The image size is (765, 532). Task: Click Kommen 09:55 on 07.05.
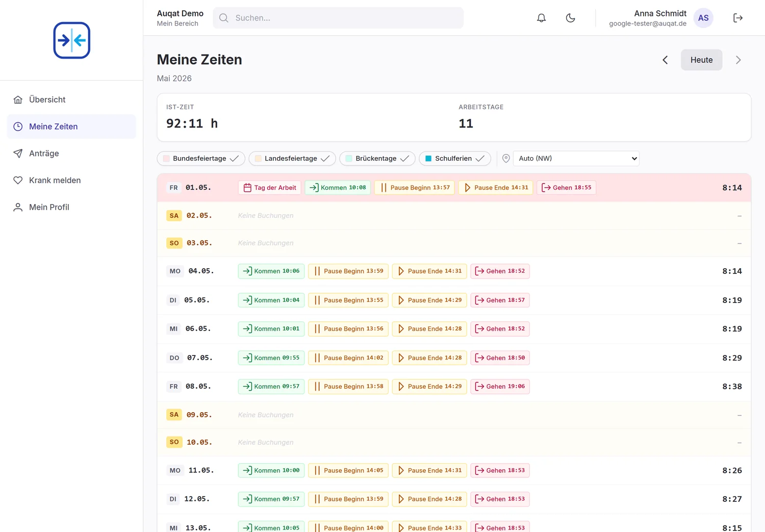[271, 358]
